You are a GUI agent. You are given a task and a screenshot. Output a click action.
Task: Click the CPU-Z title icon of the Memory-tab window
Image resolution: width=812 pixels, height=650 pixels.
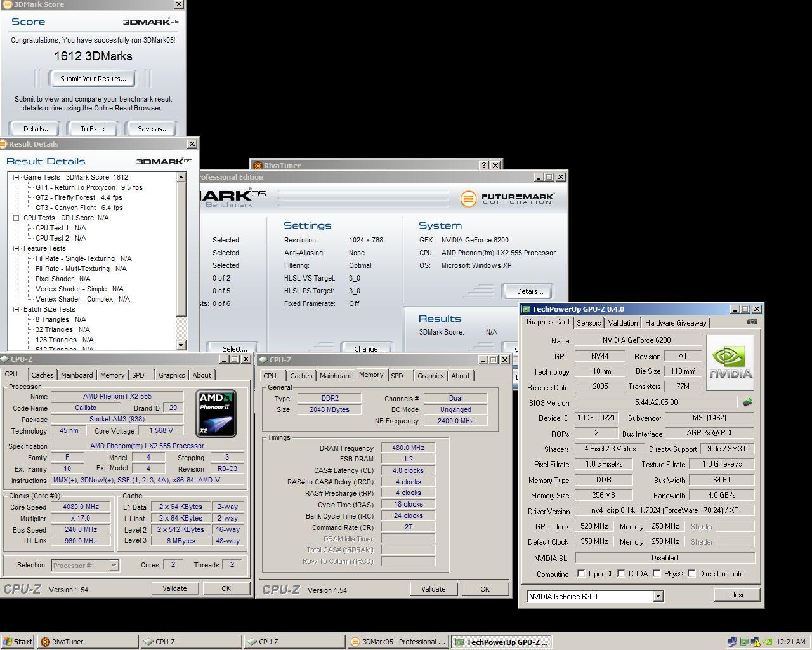(x=263, y=359)
